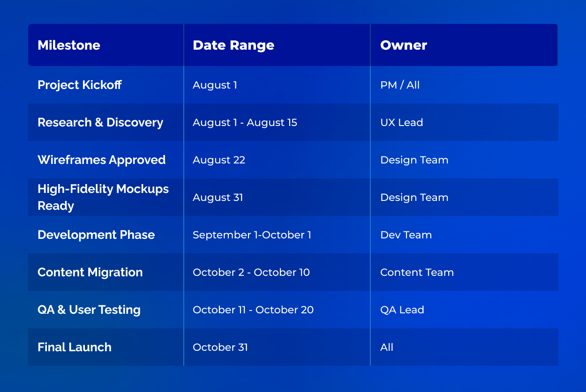Click the Research & Discovery milestone
Screen dimensions: 586x392
tap(100, 122)
